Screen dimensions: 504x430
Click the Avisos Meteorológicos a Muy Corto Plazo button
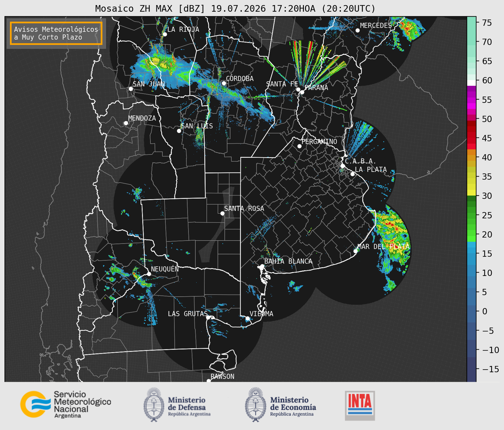[56, 33]
